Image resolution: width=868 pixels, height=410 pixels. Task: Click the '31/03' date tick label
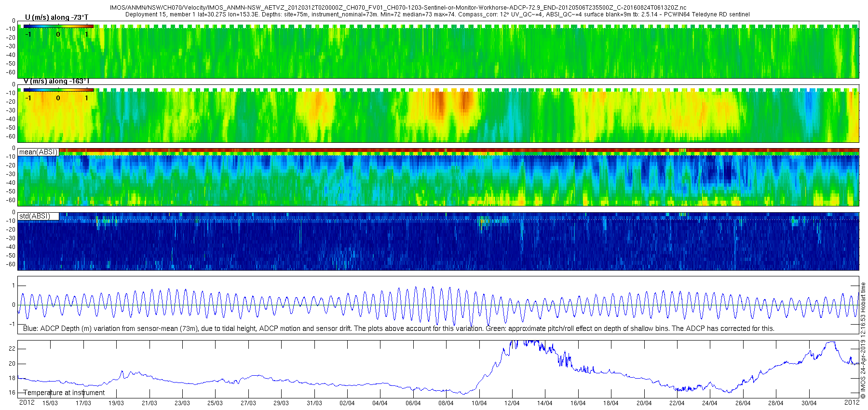[314, 403]
